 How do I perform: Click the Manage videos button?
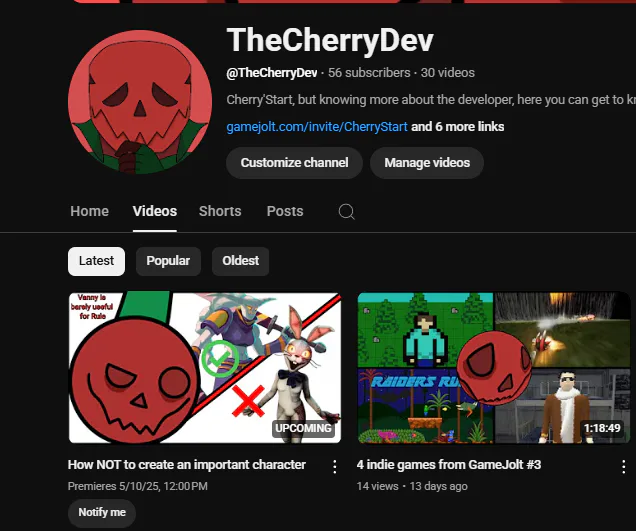[427, 163]
